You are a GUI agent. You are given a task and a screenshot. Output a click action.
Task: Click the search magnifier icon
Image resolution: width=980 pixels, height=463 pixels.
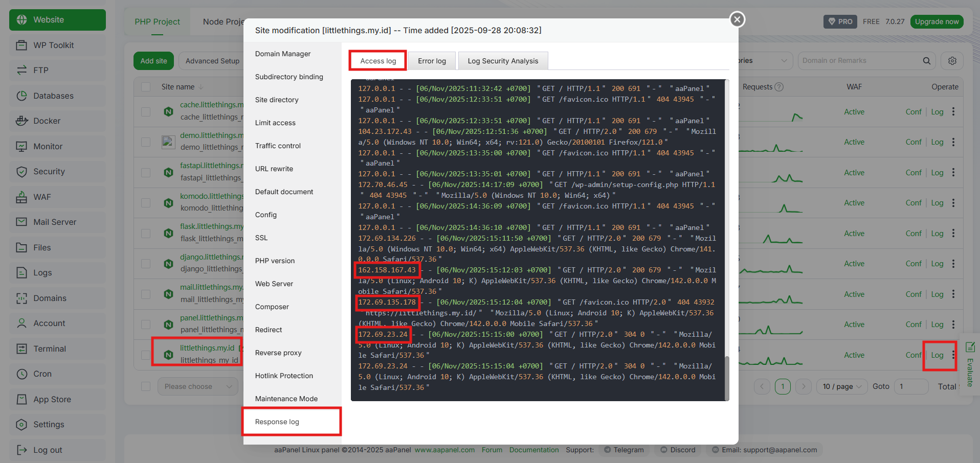(926, 61)
